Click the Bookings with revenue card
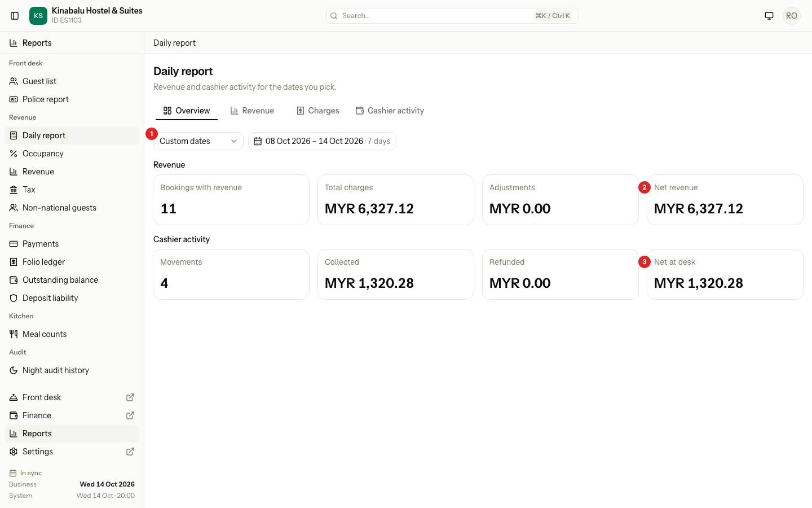This screenshot has width=812, height=508. click(x=231, y=200)
